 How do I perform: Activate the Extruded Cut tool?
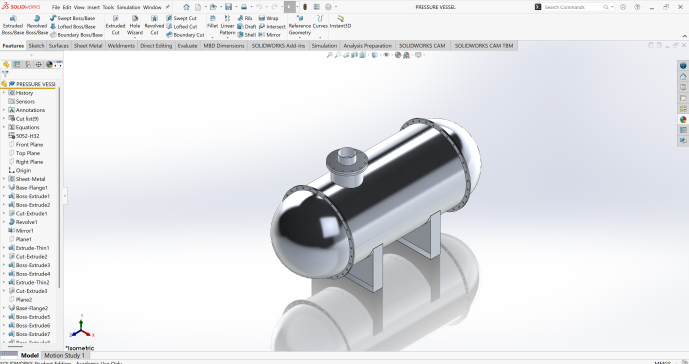coord(116,25)
